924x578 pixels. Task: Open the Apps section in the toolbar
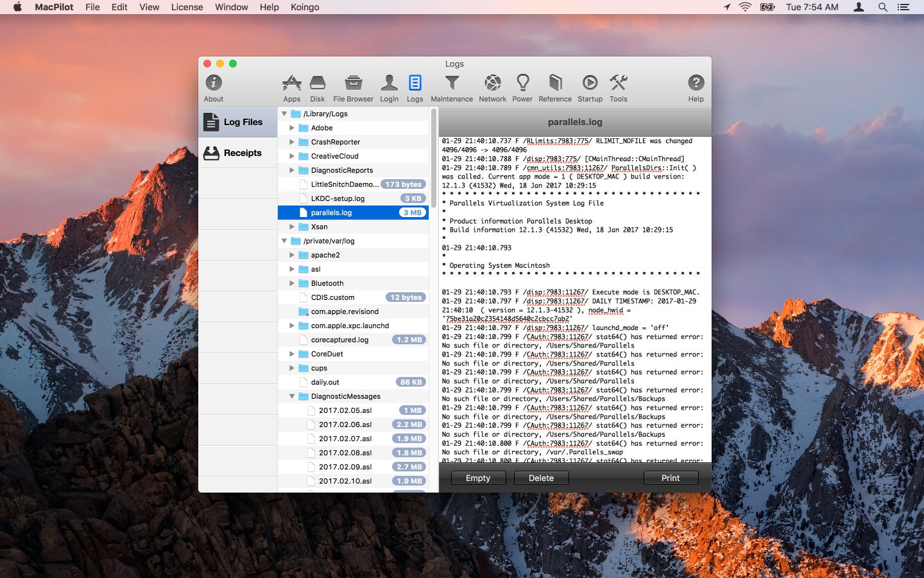point(292,87)
